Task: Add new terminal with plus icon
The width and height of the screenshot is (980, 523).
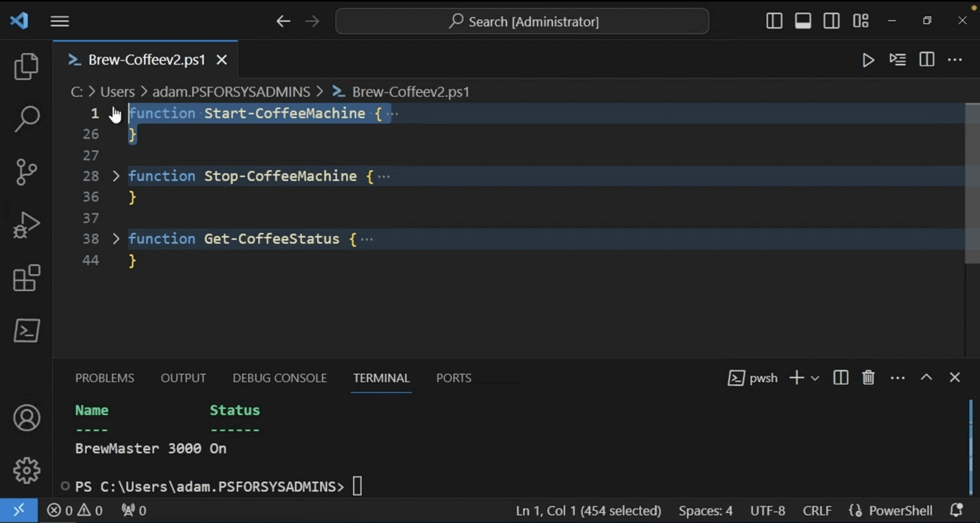Action: [797, 378]
